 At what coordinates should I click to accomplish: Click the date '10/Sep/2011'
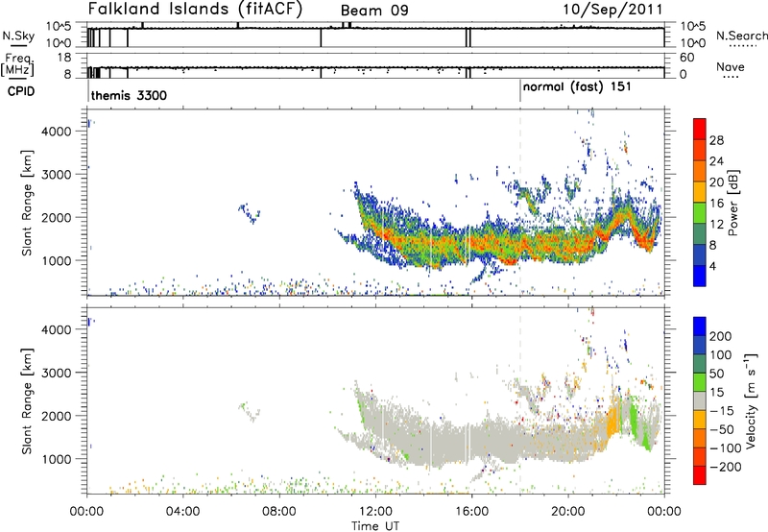[612, 10]
